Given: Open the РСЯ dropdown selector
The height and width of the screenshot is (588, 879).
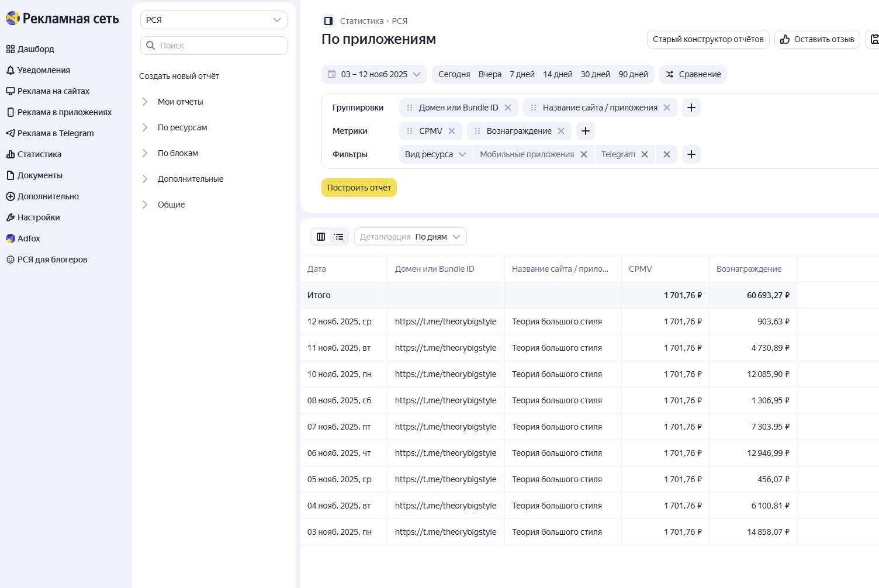Looking at the screenshot, I should 213,20.
